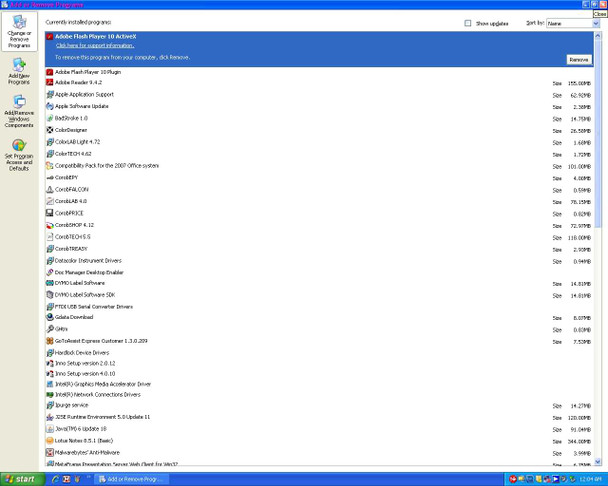The width and height of the screenshot is (608, 486).
Task: Select the Adobe Reader 9.4.2 icon
Action: pyautogui.click(x=50, y=82)
